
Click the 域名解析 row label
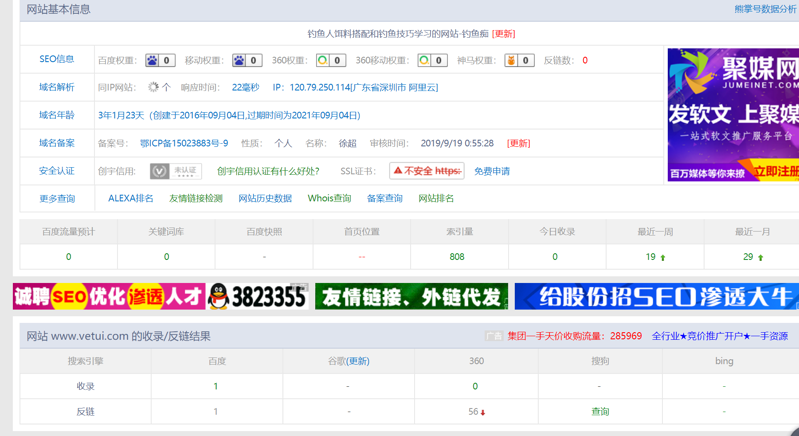[x=57, y=87]
